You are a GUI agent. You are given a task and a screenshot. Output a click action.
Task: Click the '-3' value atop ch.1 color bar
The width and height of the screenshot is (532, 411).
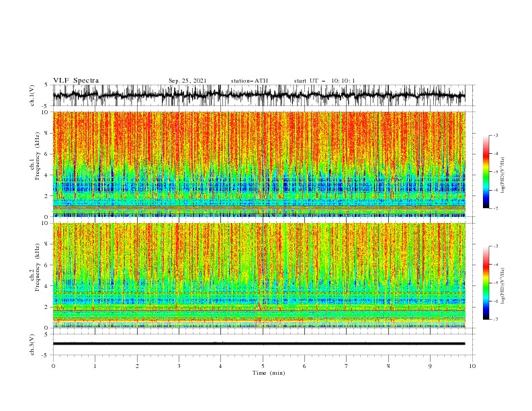[x=495, y=135]
